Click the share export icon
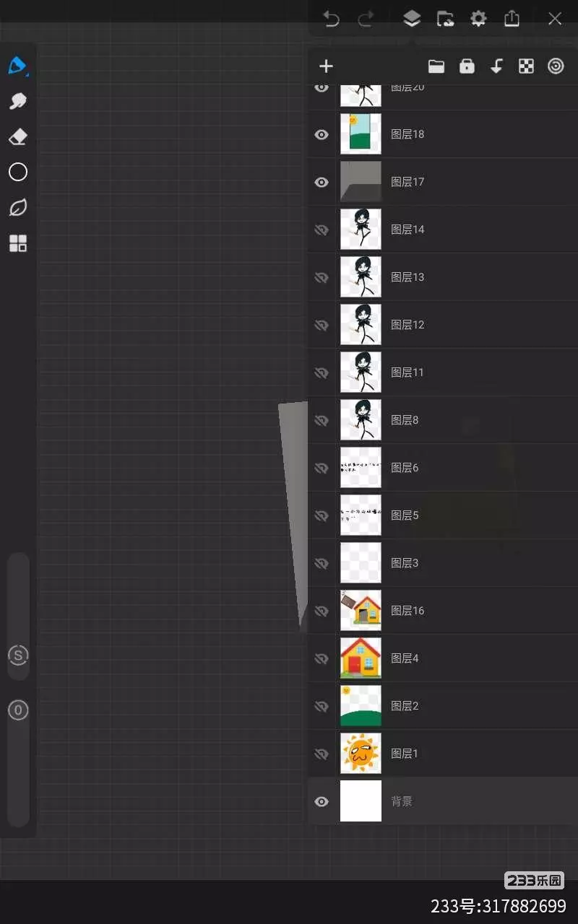 click(x=512, y=19)
